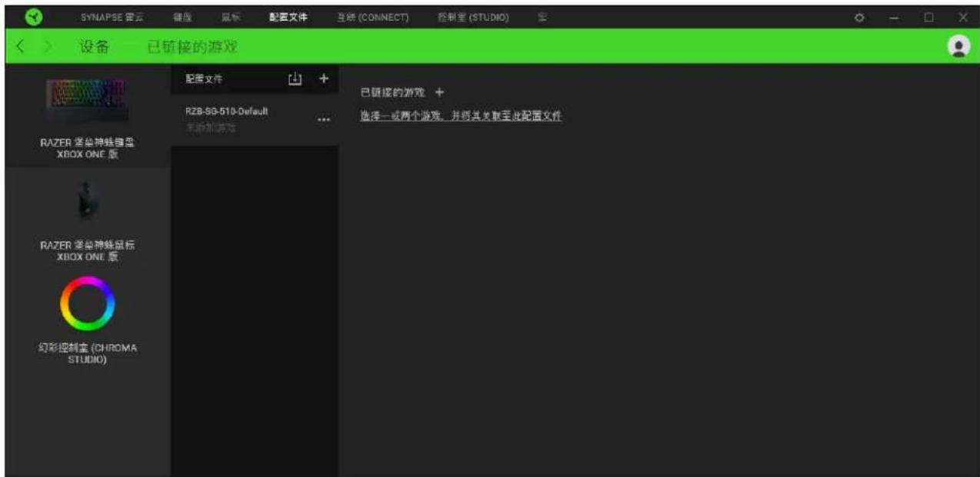
Task: Go forward with the right arrow
Action: (47, 47)
